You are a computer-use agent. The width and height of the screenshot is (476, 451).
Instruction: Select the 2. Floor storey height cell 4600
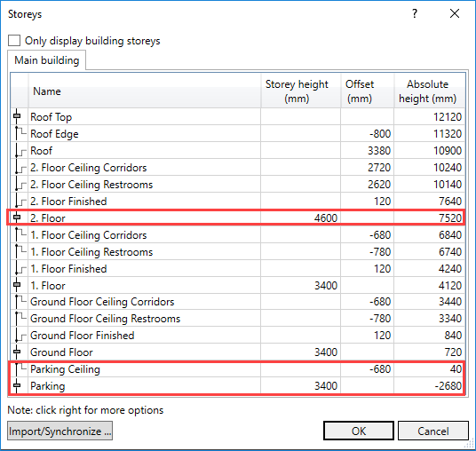300,218
